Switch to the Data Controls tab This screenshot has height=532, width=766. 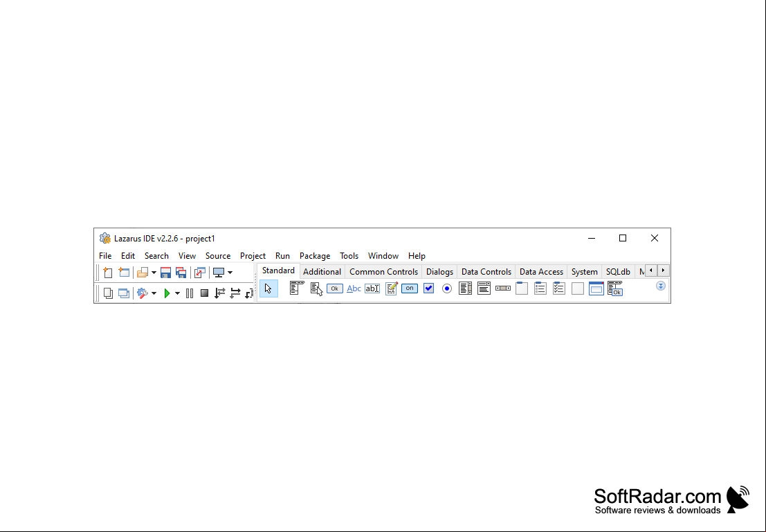(486, 272)
